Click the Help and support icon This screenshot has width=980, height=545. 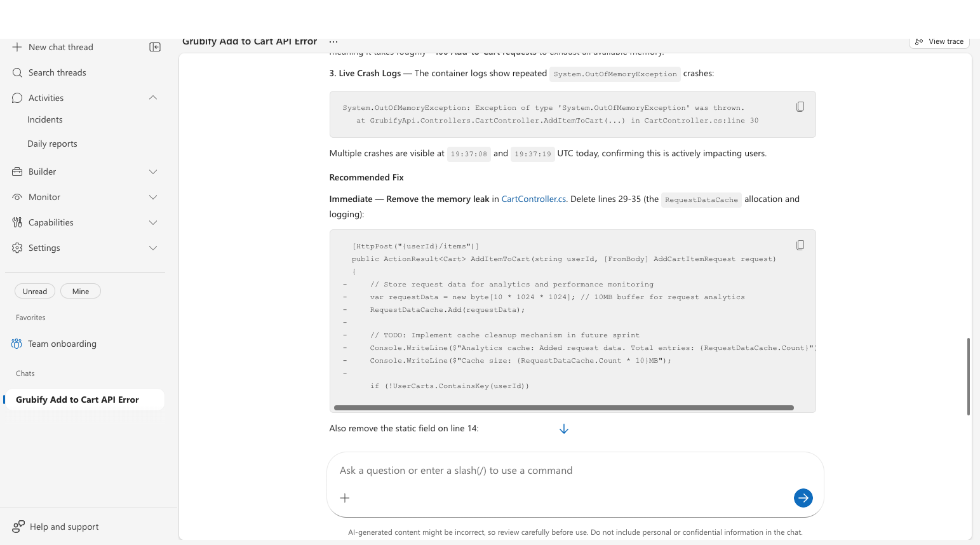18,527
